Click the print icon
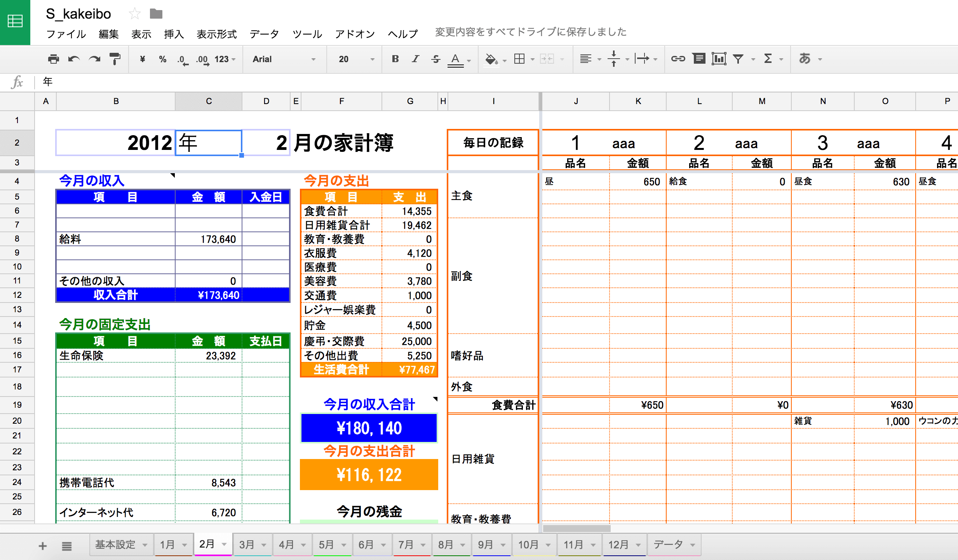Viewport: 958px width, 560px height. click(x=54, y=59)
